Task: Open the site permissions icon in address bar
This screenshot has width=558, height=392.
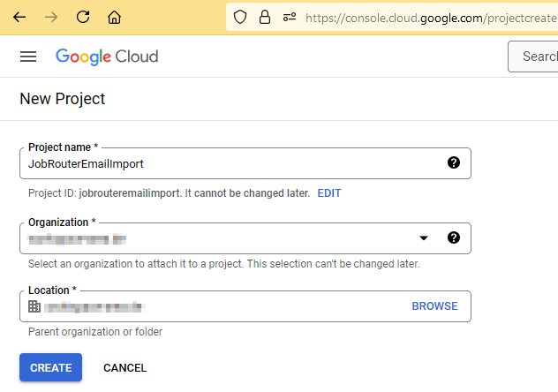Action: point(290,17)
